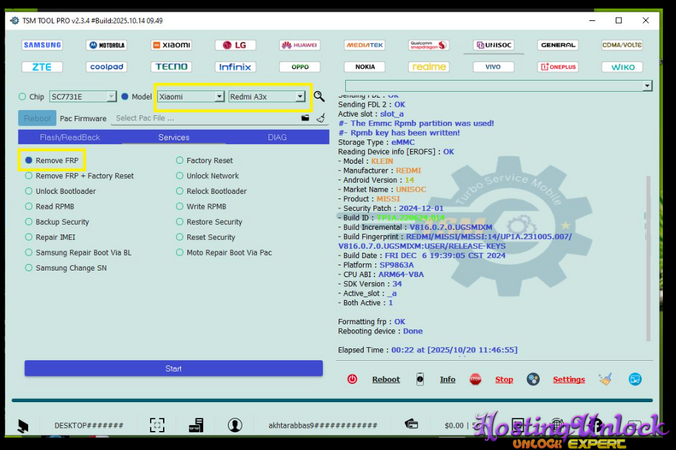676x450 pixels.
Task: Click the search magnifier next to model
Action: 319,97
